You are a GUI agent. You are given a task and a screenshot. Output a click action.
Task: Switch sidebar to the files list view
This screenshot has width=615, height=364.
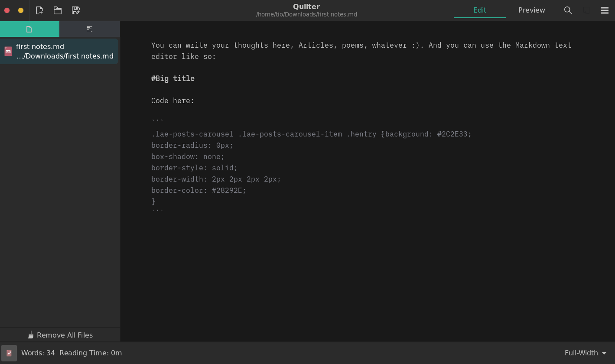pos(29,29)
